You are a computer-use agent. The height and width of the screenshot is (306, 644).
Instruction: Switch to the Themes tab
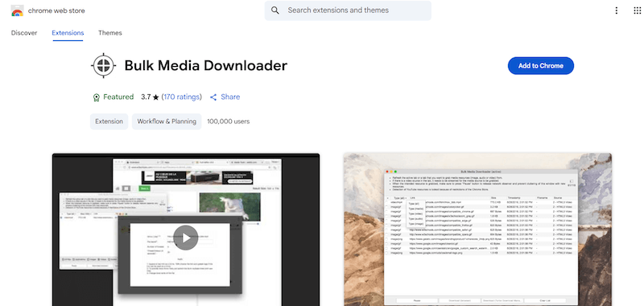tap(110, 33)
